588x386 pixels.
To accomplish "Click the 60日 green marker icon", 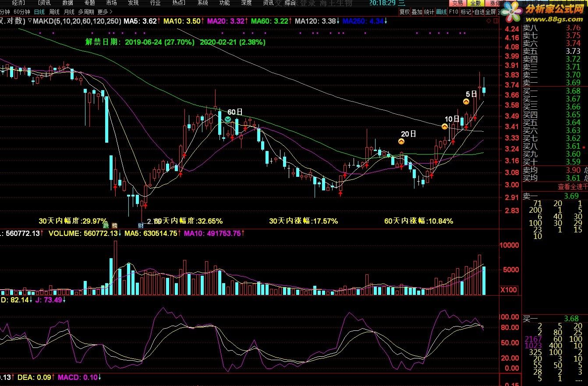I will [x=228, y=119].
